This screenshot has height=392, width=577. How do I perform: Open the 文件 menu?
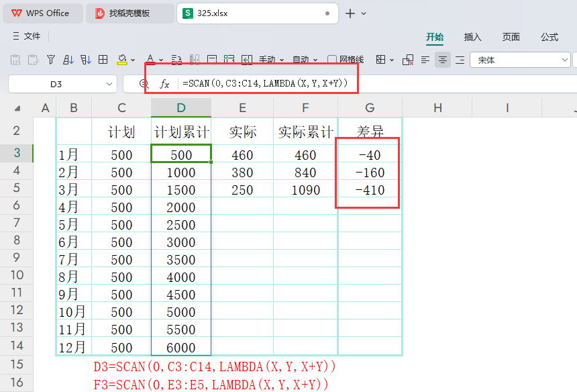point(26,36)
